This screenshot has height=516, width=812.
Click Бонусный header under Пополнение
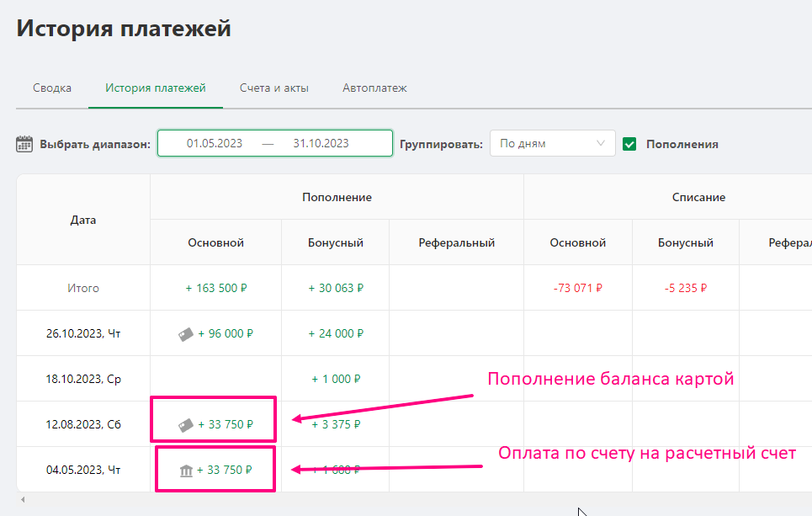336,242
